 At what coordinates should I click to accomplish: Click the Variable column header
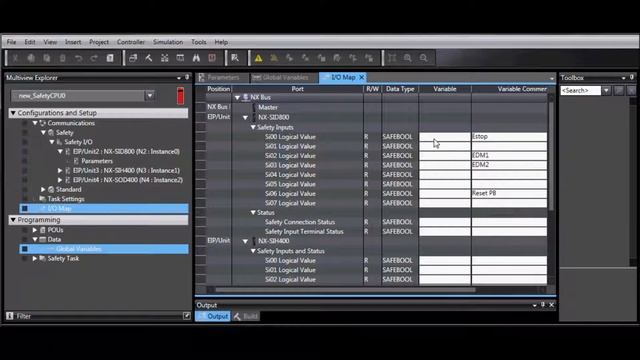444,89
